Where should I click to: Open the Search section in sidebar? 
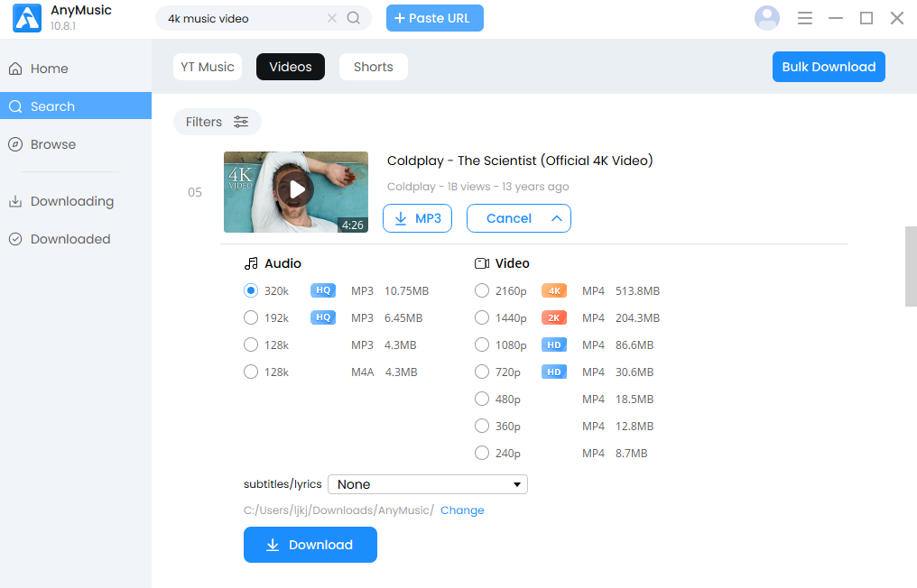pos(76,106)
